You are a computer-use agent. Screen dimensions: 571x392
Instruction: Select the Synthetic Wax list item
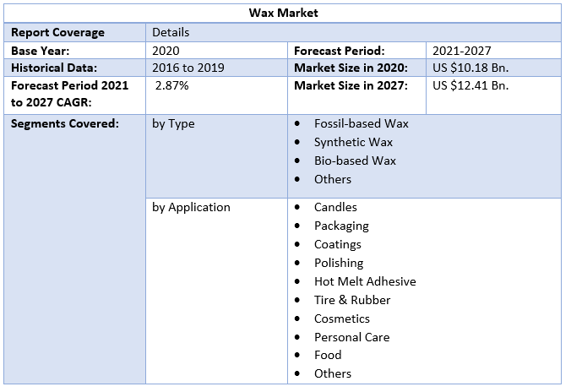(x=353, y=142)
